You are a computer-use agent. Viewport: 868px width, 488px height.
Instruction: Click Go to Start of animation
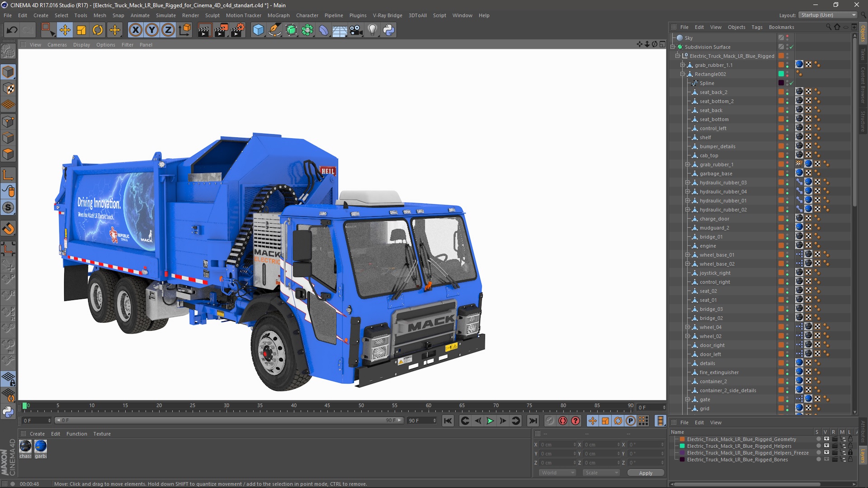(448, 421)
